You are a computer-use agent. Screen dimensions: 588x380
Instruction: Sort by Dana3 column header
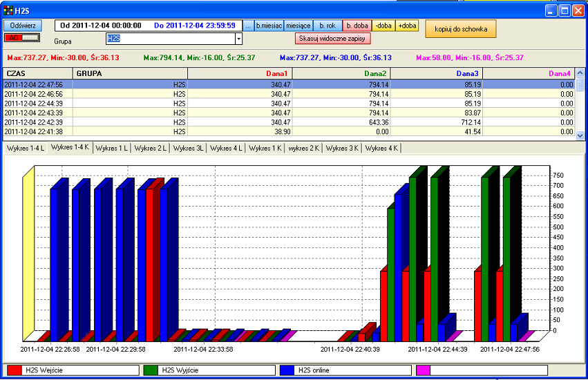pyautogui.click(x=437, y=73)
